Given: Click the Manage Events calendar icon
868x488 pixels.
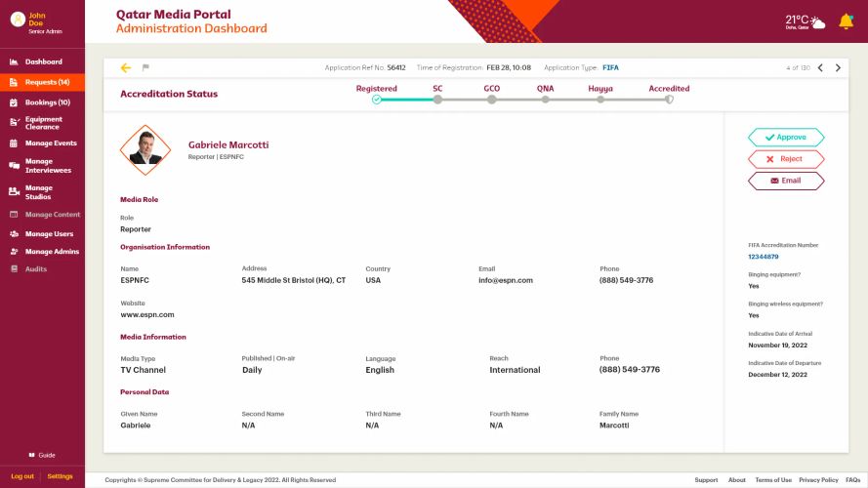Looking at the screenshot, I should pyautogui.click(x=14, y=143).
